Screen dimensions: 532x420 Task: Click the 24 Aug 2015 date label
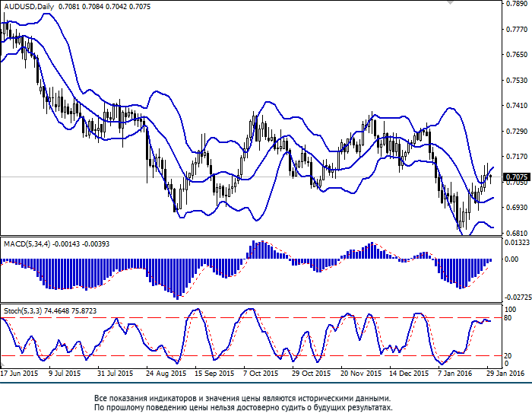coord(166,373)
